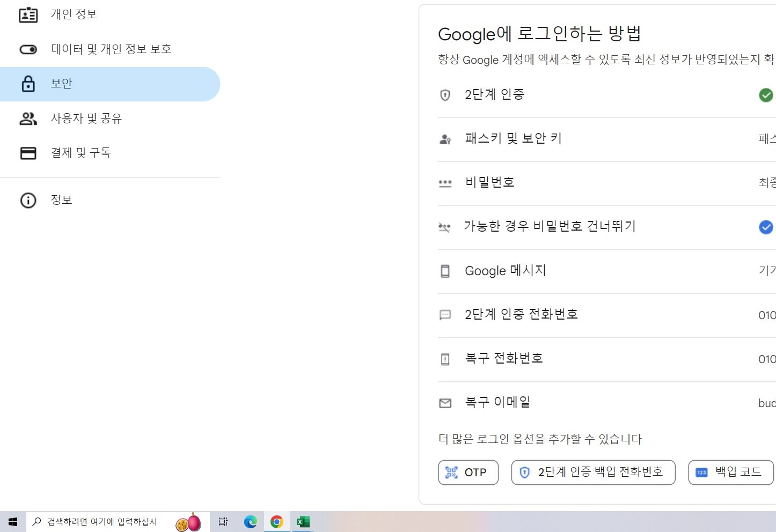Screen dimensions: 776x532
Task: Click the shield icon beside 2단계 인증
Action: [445, 95]
